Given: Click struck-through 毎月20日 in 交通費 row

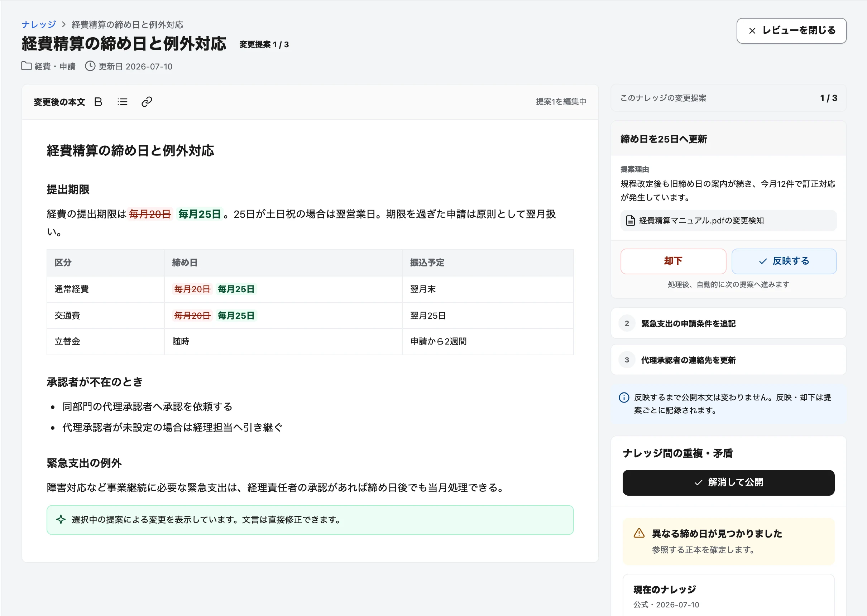Looking at the screenshot, I should click(192, 316).
